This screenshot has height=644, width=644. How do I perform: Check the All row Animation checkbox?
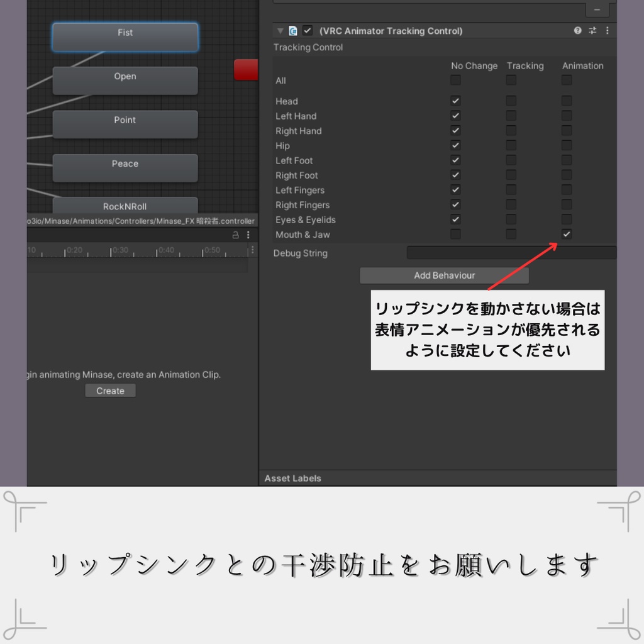click(567, 80)
